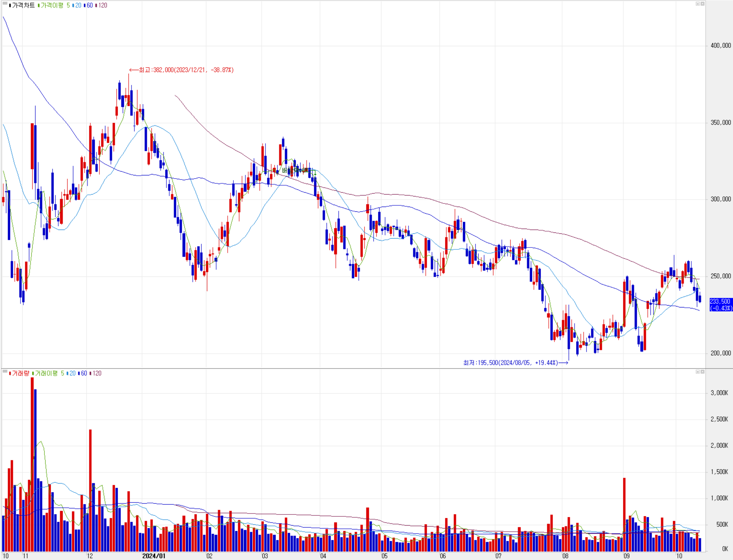
Task: Click the gray handle beside 가격차트 label
Action: tap(5, 4)
